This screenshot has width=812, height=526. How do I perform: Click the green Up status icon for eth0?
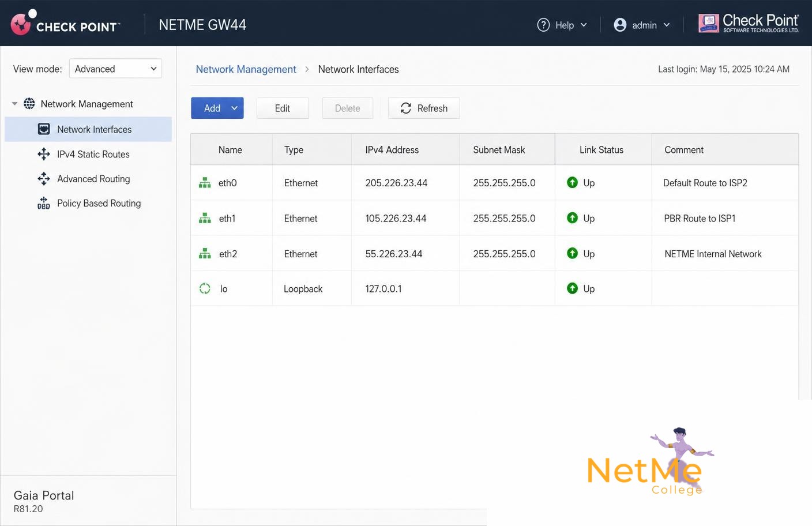click(572, 182)
